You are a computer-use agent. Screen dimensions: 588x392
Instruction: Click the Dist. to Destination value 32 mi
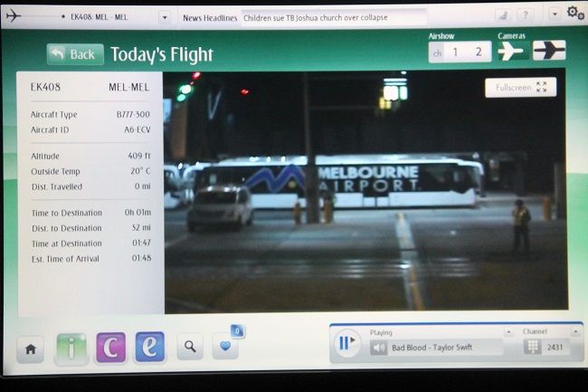tap(141, 228)
